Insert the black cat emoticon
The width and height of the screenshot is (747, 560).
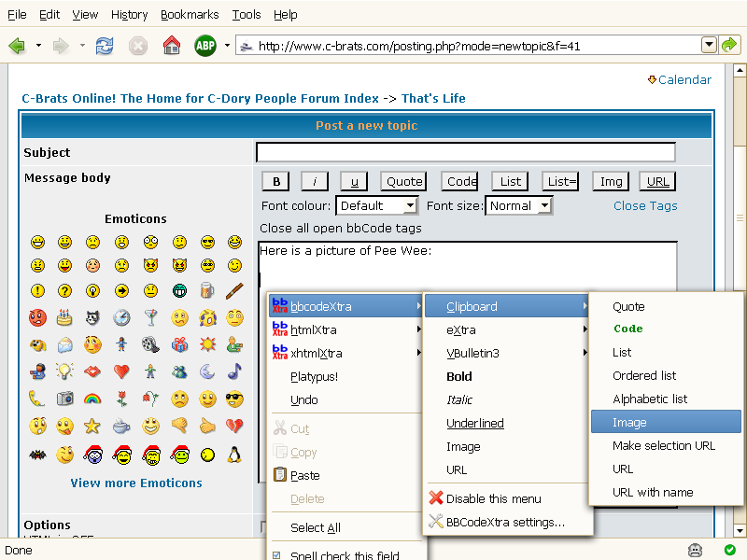click(92, 317)
